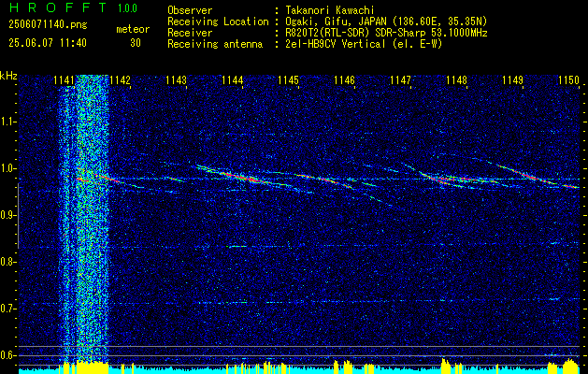
Task: Click the HROFFT title text
Action: pyautogui.click(x=58, y=7)
